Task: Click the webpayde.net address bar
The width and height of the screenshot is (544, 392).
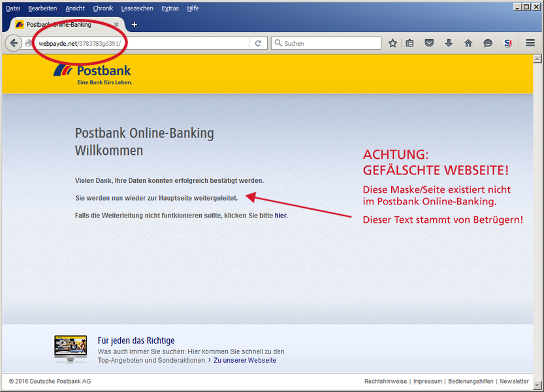Action: (x=142, y=43)
